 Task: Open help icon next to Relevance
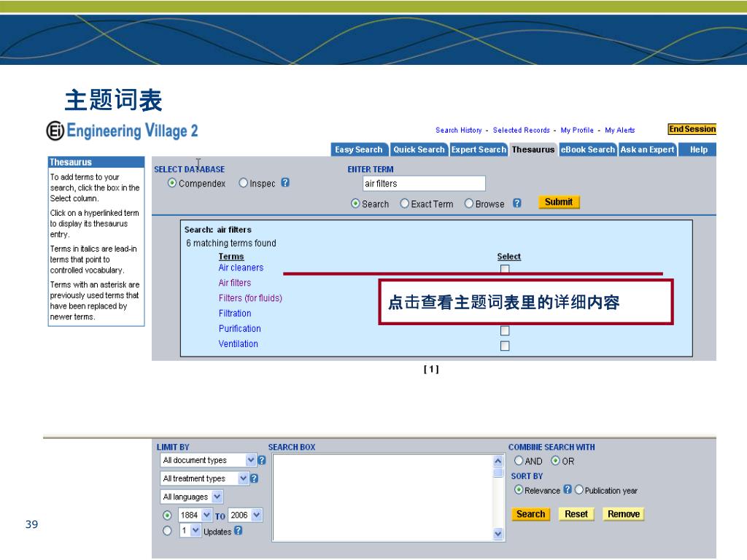[x=568, y=489]
